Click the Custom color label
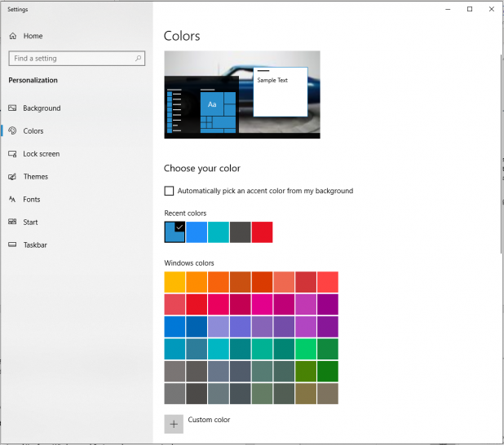Screen dimensions: 504x445 (x=209, y=420)
